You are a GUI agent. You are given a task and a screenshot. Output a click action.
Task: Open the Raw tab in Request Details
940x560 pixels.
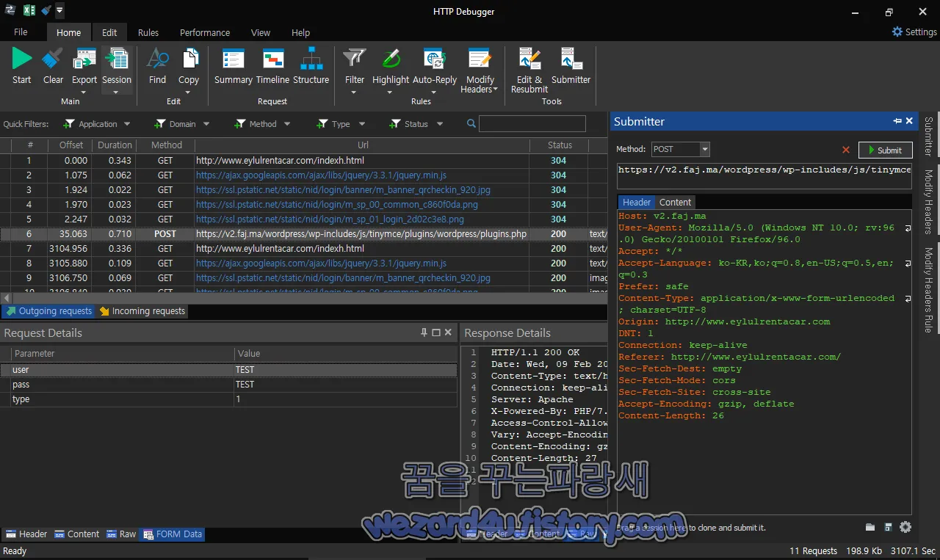pos(121,534)
